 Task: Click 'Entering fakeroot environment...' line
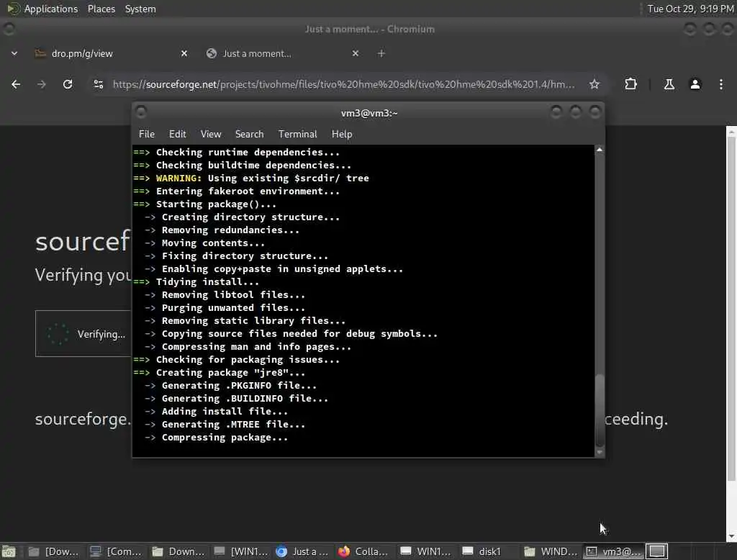pos(248,191)
